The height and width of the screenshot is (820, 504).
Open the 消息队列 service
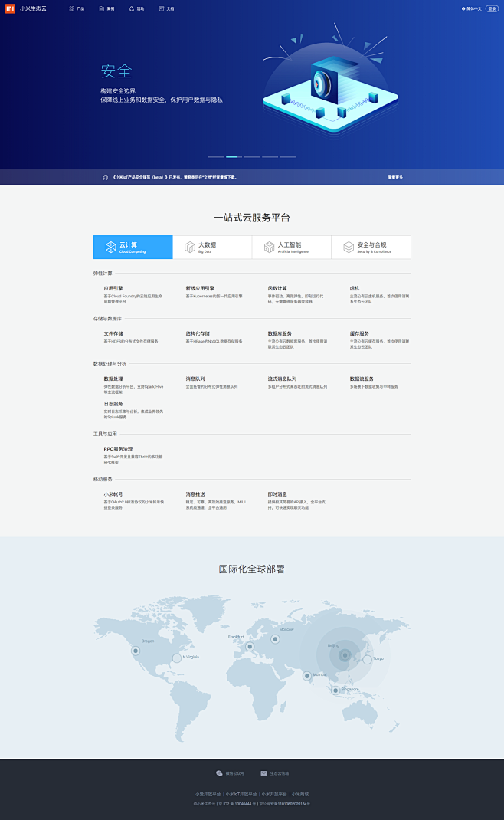[x=195, y=379]
